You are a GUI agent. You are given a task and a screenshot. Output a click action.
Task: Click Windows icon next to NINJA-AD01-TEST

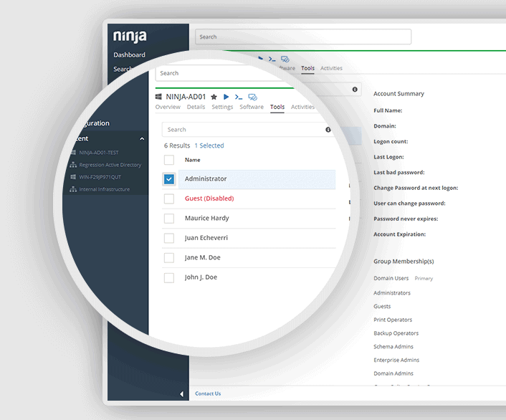tap(73, 153)
